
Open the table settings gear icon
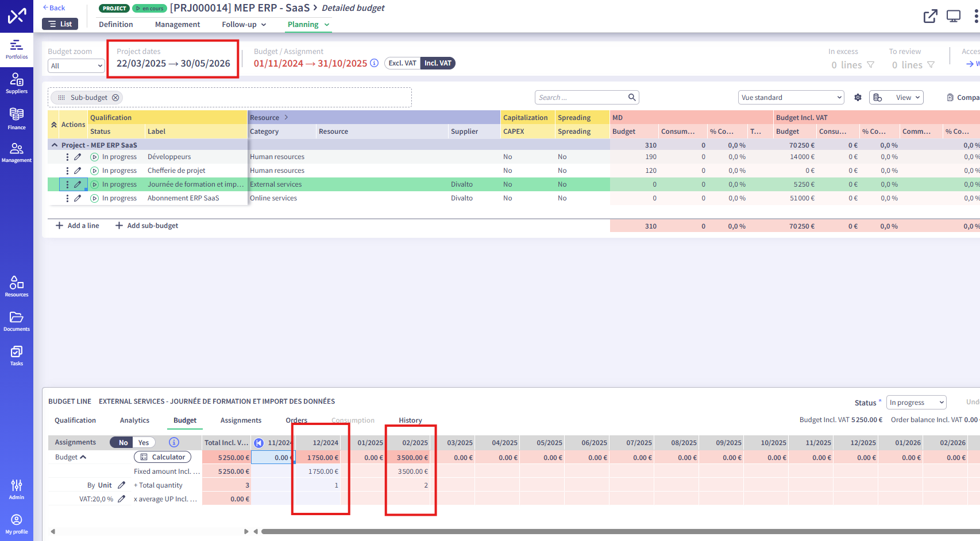[858, 98]
